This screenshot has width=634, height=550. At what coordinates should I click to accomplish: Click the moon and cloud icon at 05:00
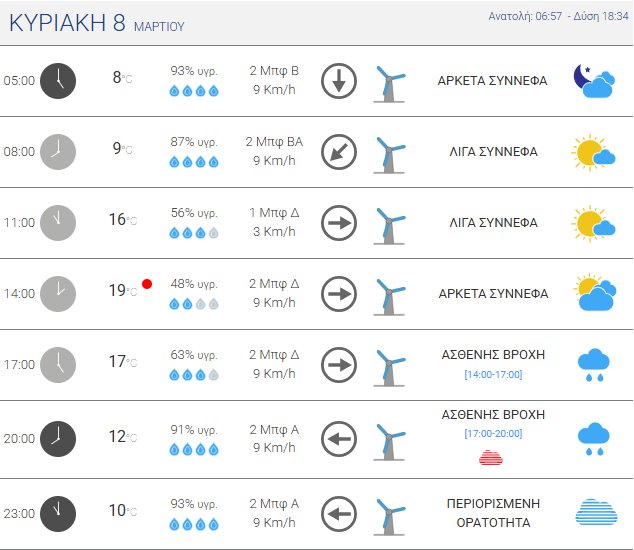(x=593, y=81)
